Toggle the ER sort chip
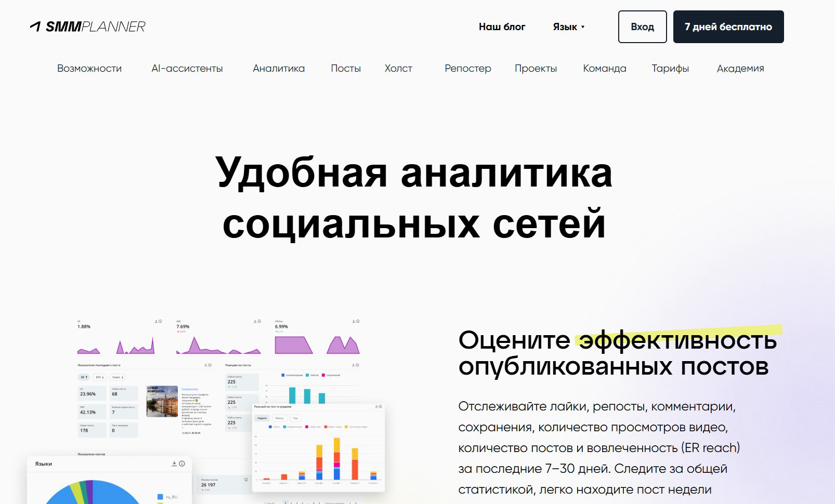 tap(83, 377)
